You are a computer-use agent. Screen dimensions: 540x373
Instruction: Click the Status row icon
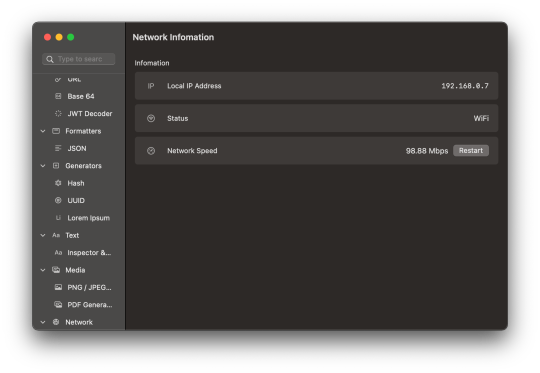(x=151, y=118)
